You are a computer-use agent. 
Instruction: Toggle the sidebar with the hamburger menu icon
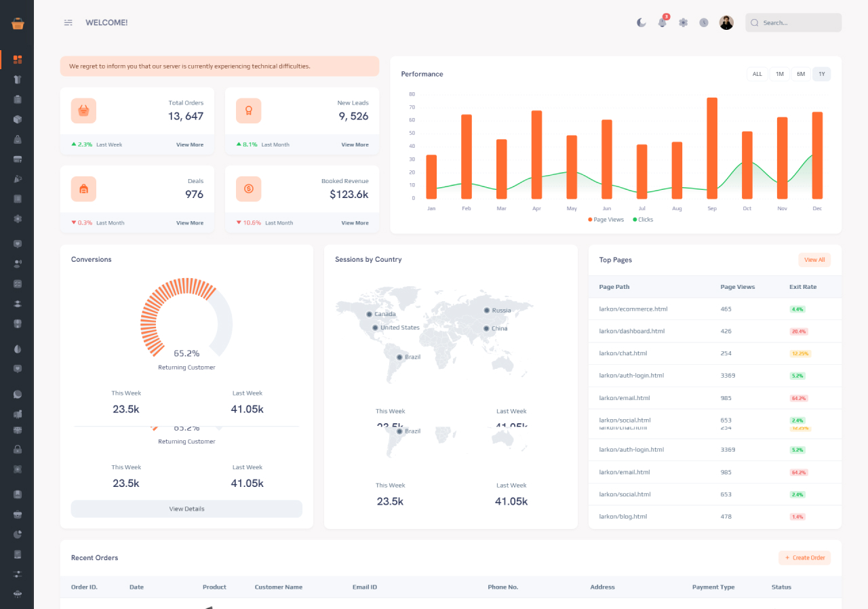click(68, 22)
